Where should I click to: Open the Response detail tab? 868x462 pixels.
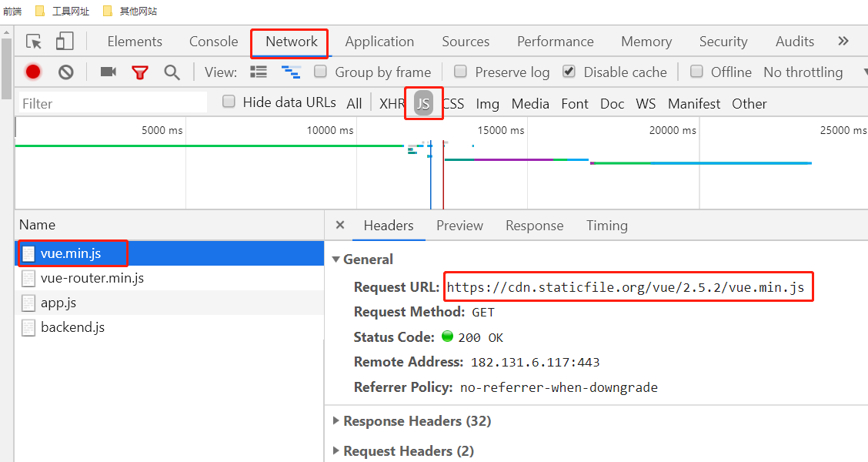pyautogui.click(x=534, y=226)
